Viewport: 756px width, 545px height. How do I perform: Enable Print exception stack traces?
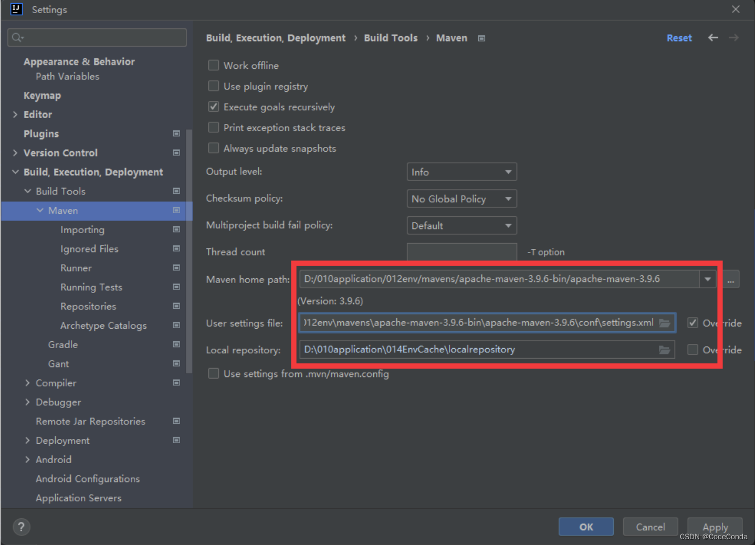point(213,128)
